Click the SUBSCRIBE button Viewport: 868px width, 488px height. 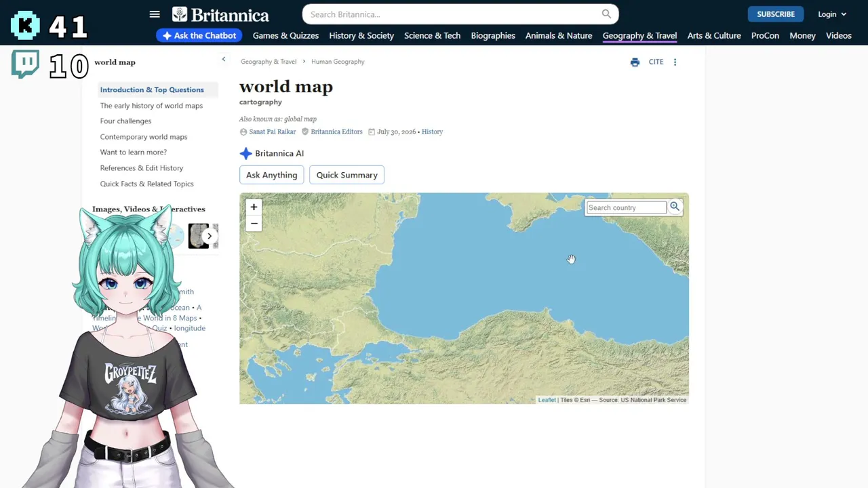pos(776,14)
